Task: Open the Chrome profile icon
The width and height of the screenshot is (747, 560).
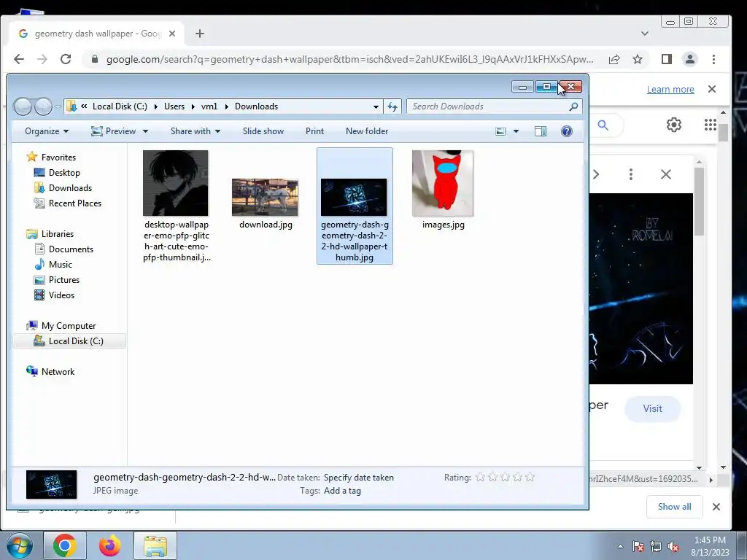Action: (690, 59)
